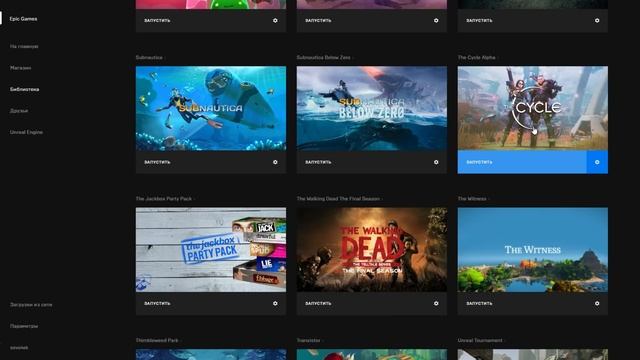Click The Walking Dead Final Season cover
The image size is (640, 360).
(372, 249)
